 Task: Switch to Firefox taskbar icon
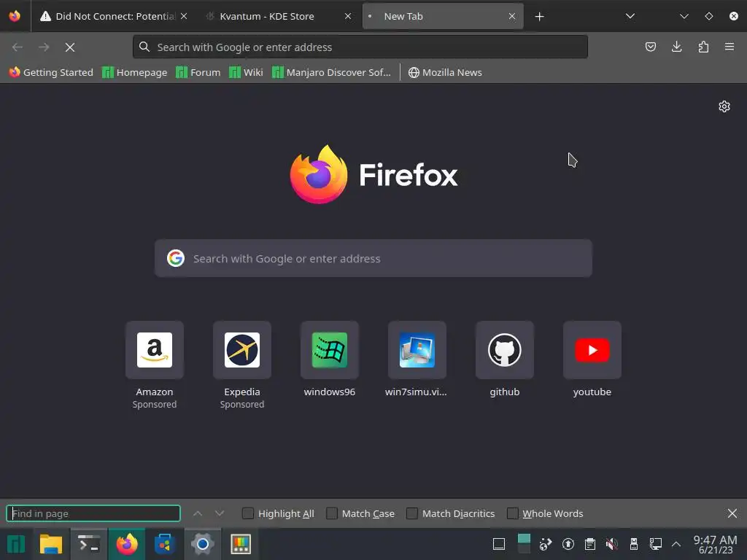(127, 544)
